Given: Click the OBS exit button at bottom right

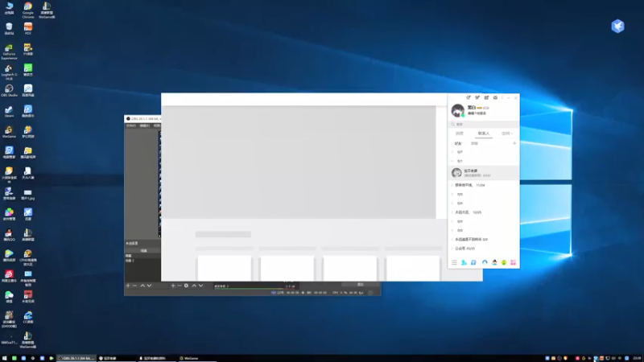Looking at the screenshot, I should coord(360,285).
